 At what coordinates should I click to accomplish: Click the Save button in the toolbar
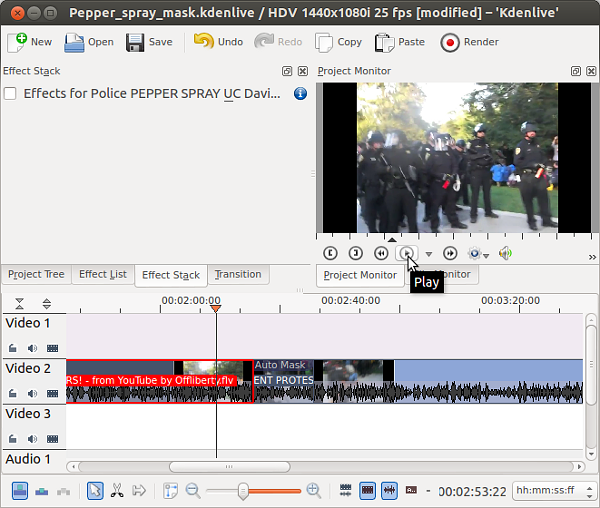tap(149, 42)
